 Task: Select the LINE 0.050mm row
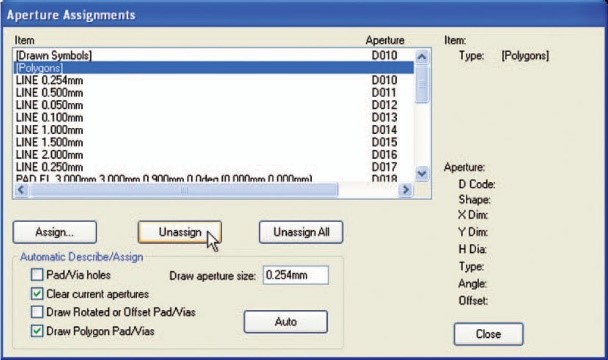(x=214, y=105)
